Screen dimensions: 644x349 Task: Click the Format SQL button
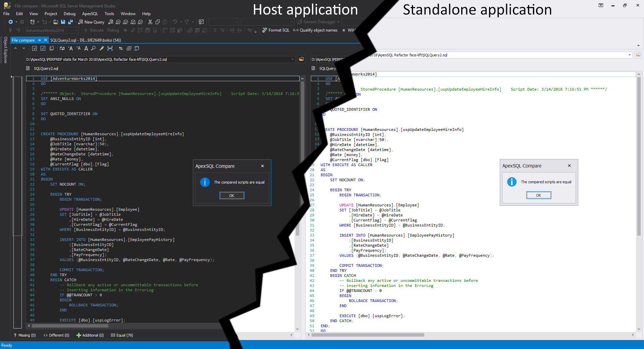pyautogui.click(x=276, y=30)
